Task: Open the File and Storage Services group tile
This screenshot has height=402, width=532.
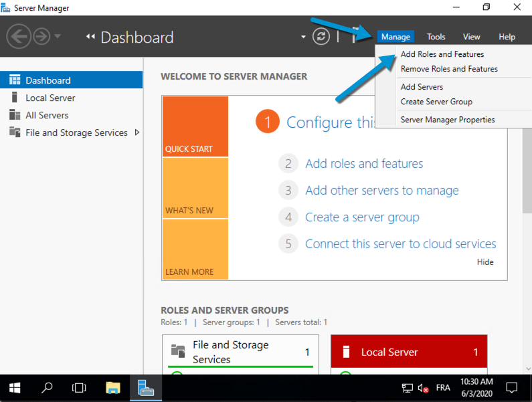Action: [x=240, y=354]
